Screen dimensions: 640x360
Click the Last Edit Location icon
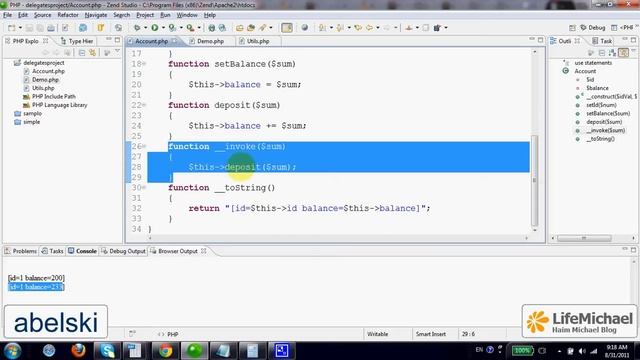[x=358, y=28]
